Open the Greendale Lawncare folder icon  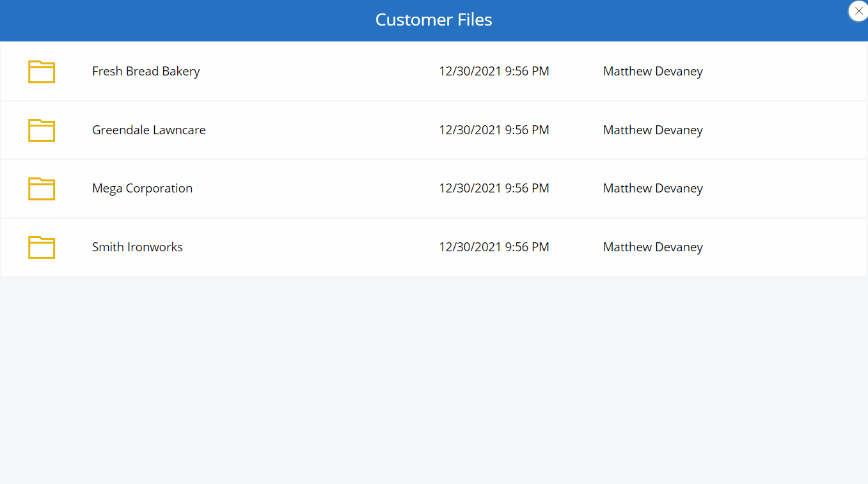click(x=42, y=130)
